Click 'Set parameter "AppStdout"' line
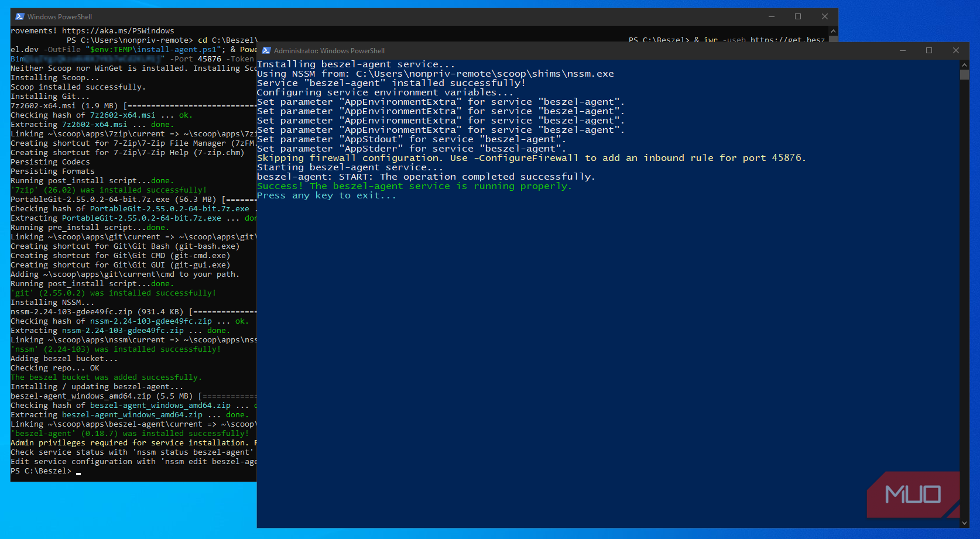The width and height of the screenshot is (980, 539). (x=412, y=139)
